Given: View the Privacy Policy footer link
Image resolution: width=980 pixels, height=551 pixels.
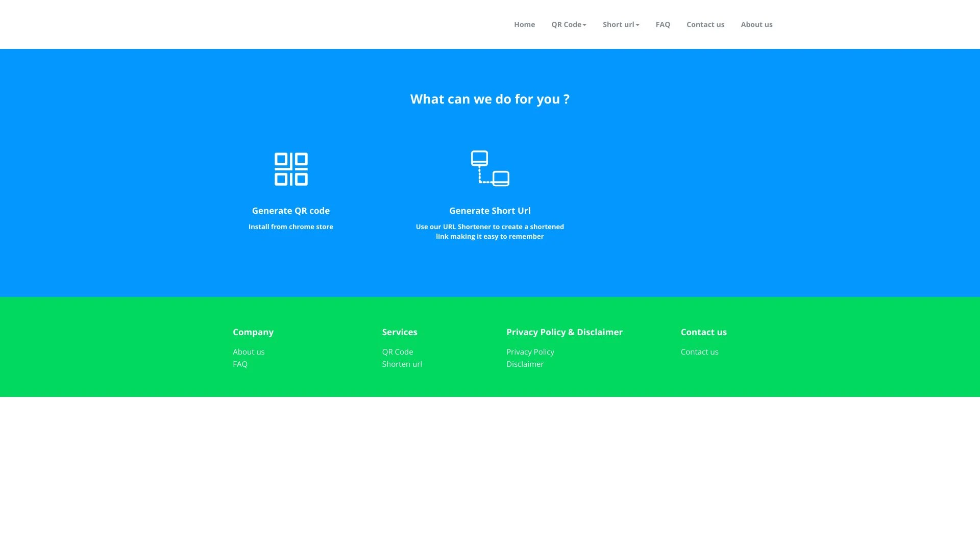Looking at the screenshot, I should pos(530,352).
